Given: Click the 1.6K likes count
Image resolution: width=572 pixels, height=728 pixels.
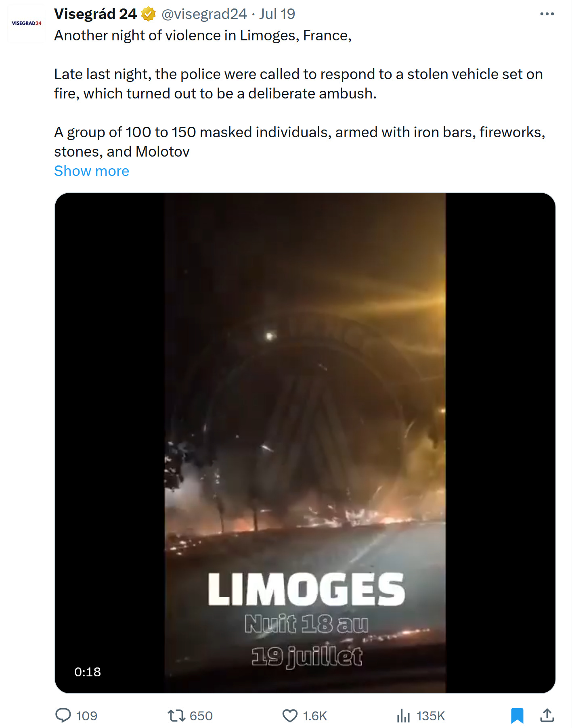Looking at the screenshot, I should (315, 716).
